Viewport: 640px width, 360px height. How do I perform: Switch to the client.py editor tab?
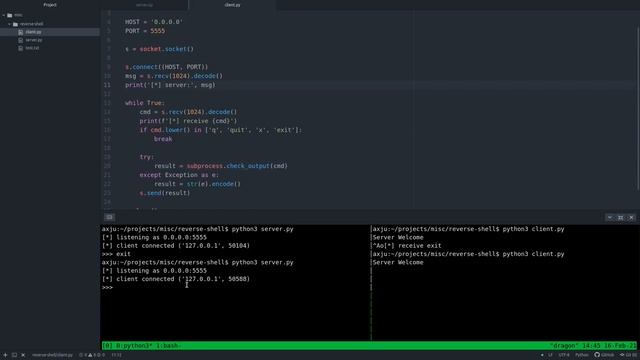coord(232,5)
